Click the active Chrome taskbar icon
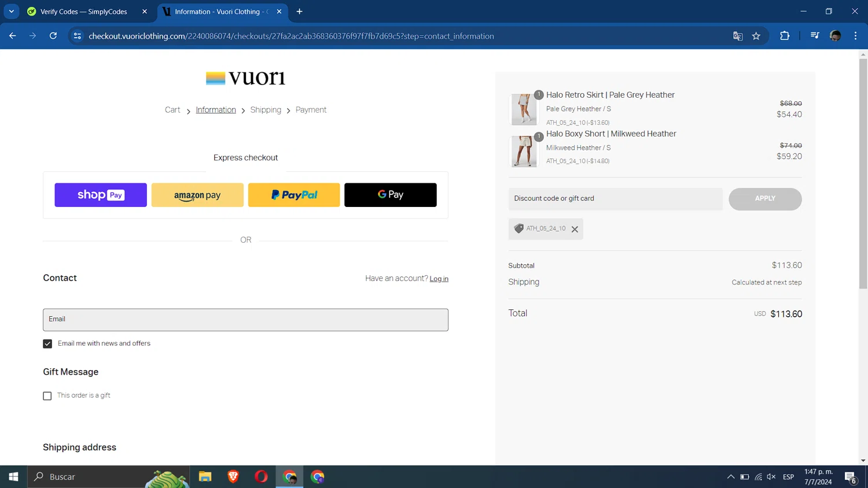868x488 pixels. [x=289, y=476]
